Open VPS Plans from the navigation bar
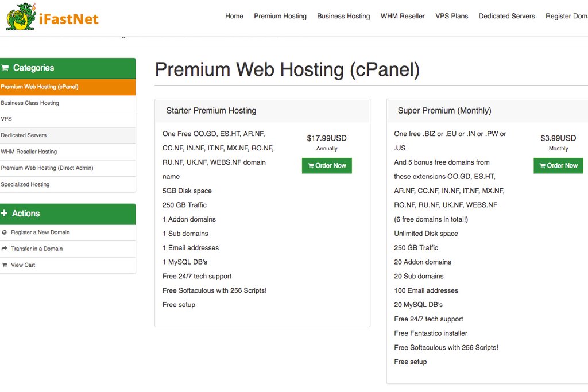 click(x=451, y=16)
